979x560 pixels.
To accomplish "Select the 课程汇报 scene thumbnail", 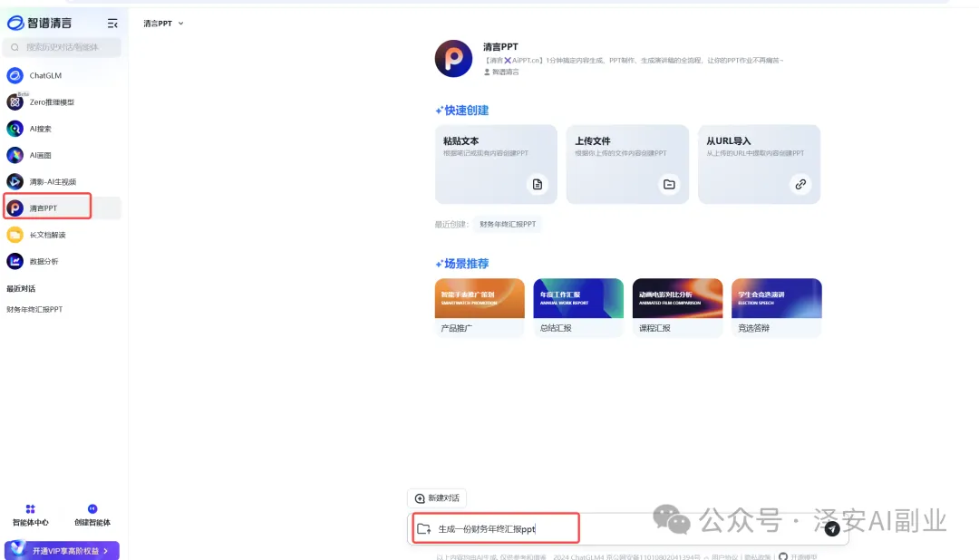I will tap(677, 307).
